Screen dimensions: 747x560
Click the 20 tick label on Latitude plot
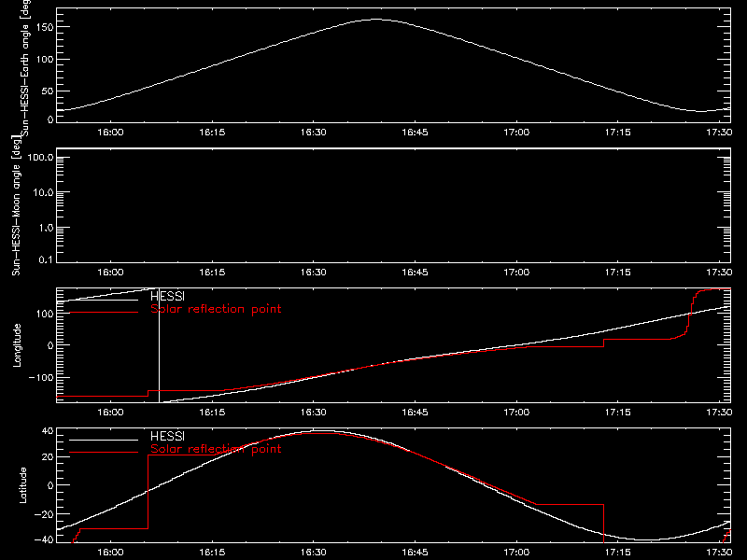[x=49, y=457]
